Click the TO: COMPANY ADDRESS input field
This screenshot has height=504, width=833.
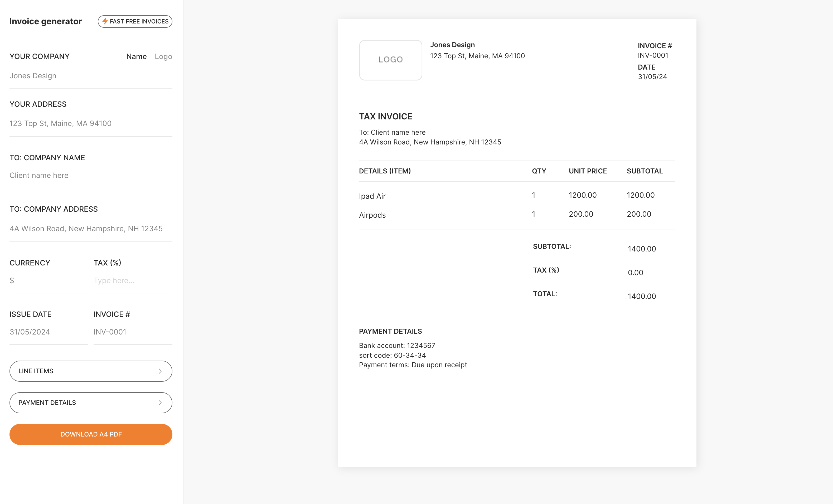91,228
